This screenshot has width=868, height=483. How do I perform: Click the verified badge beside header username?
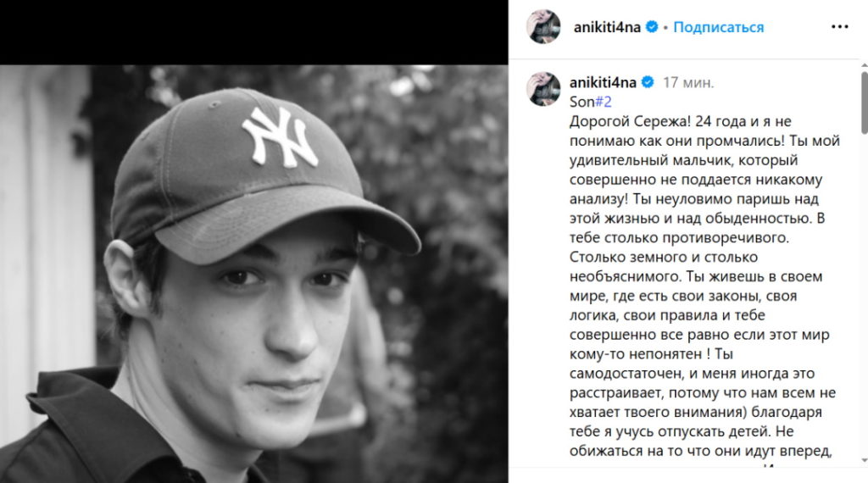(x=652, y=26)
